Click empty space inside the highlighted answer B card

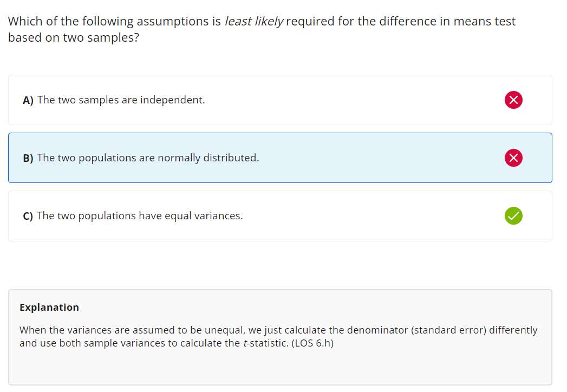(x=379, y=158)
